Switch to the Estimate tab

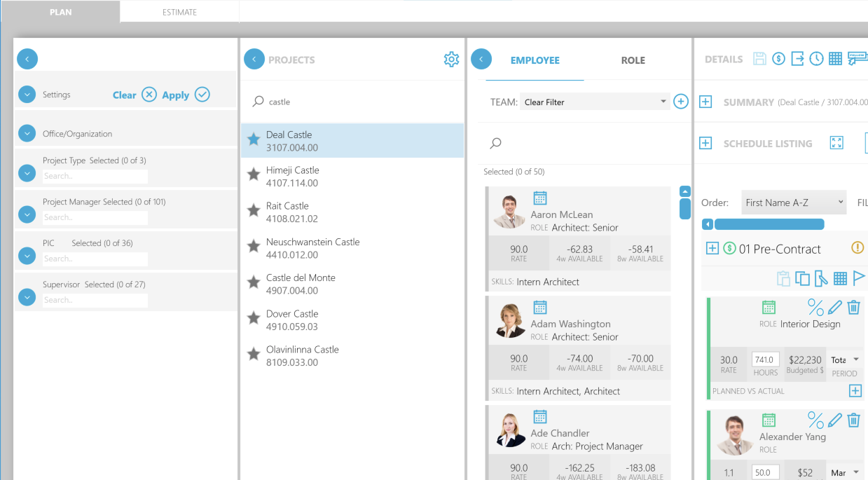pyautogui.click(x=179, y=12)
